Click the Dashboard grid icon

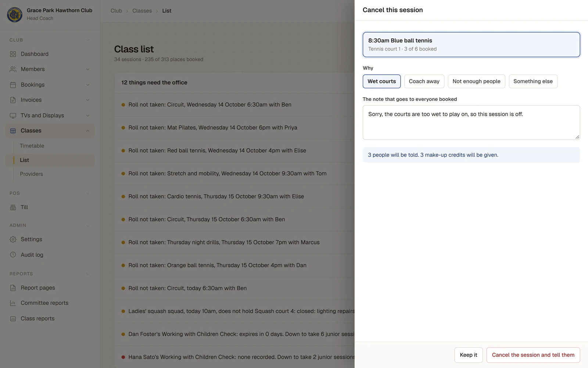click(x=13, y=54)
